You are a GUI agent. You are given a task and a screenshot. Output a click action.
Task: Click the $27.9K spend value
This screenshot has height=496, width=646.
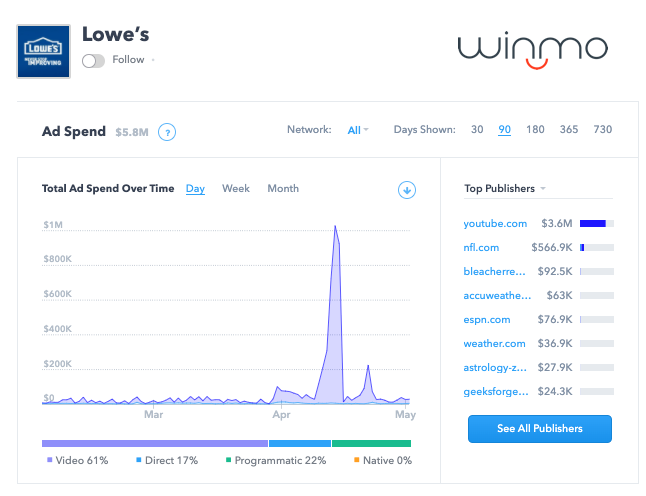tap(555, 367)
